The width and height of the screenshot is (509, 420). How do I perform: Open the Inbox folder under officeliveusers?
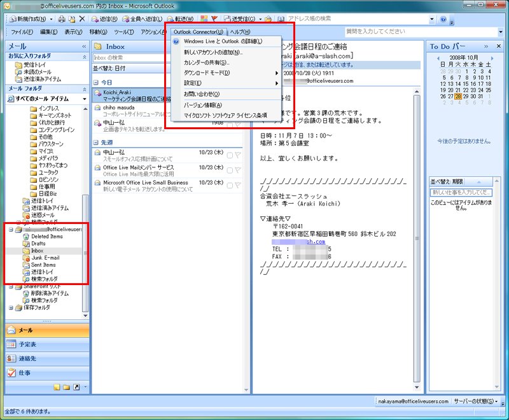click(x=37, y=251)
